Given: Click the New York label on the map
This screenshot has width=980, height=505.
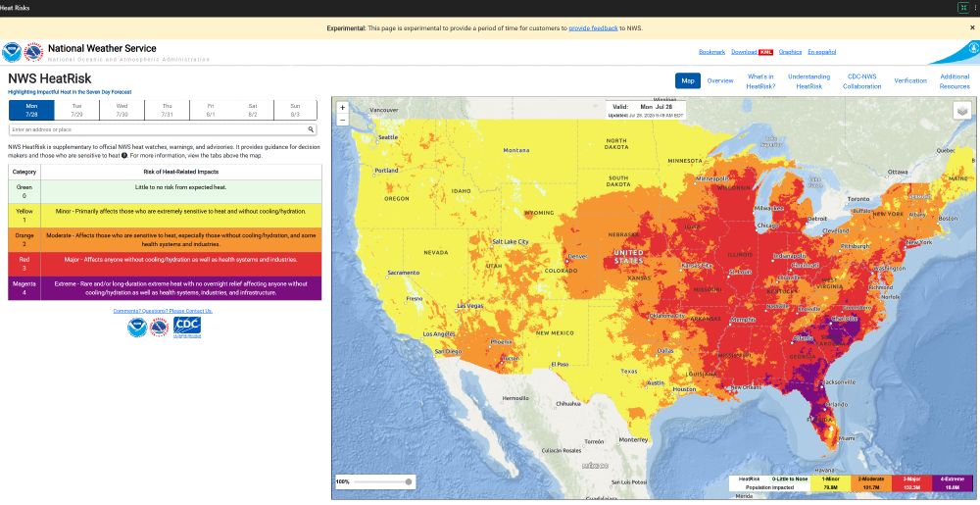Looking at the screenshot, I should click(919, 242).
